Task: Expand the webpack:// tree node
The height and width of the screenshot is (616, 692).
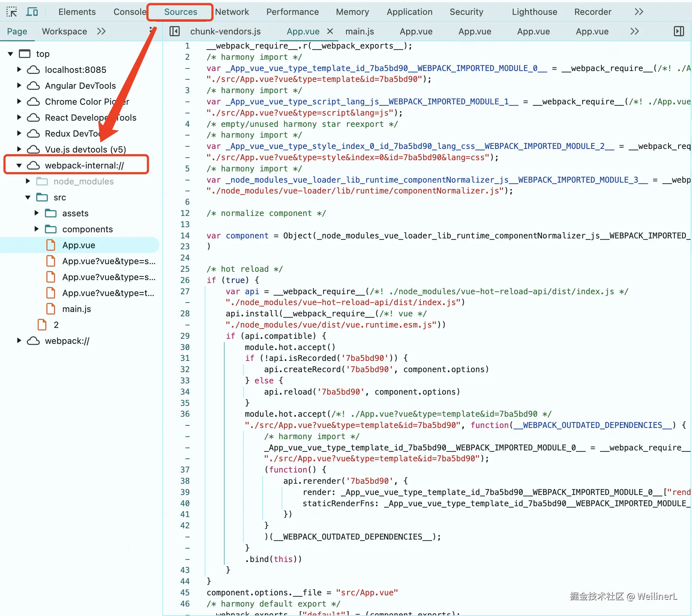Action: tap(19, 341)
